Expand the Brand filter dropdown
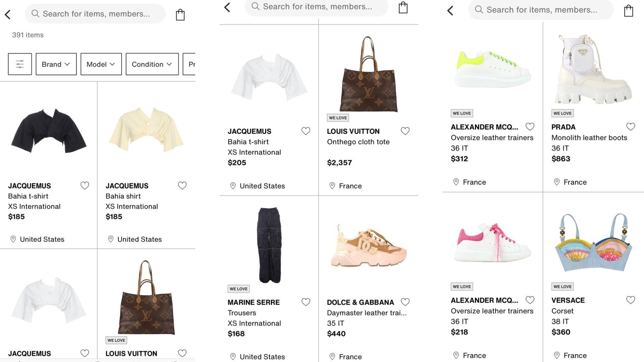Screen dimensions: 644x362 (56, 64)
